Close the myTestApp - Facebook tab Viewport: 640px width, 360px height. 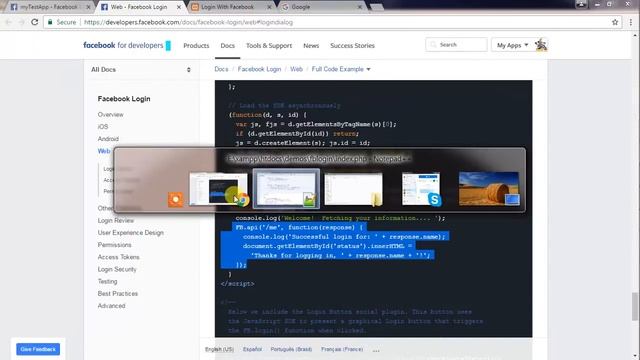click(x=88, y=7)
